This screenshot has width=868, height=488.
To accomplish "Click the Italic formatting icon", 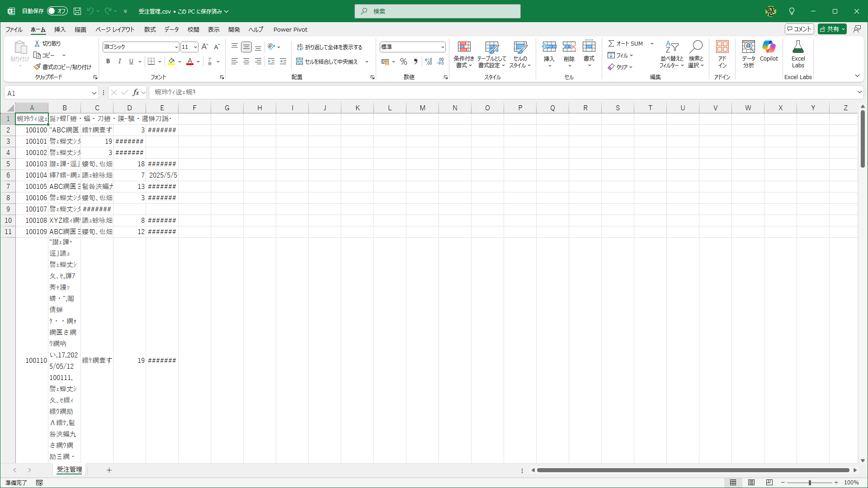I will pyautogui.click(x=119, y=61).
